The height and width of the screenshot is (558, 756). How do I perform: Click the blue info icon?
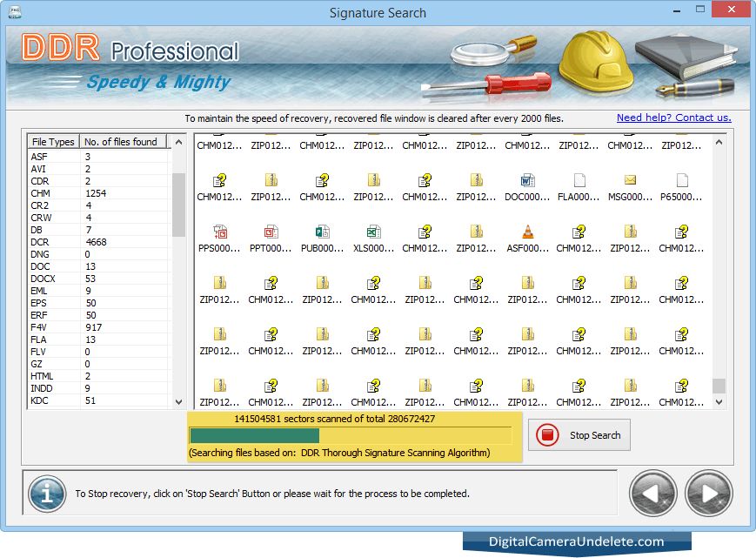click(47, 494)
